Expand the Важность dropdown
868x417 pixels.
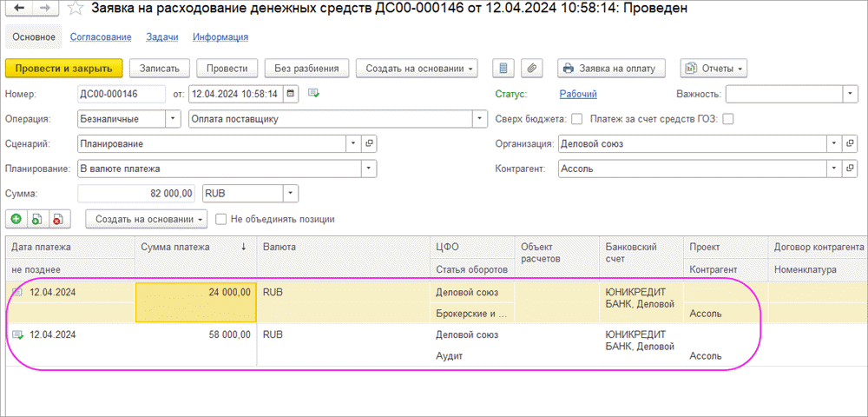point(850,94)
